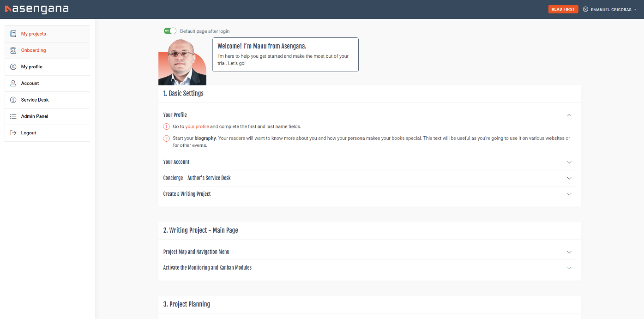644x319 pixels.
Task: Expand the Create a Writing Project section
Action: pos(569,194)
